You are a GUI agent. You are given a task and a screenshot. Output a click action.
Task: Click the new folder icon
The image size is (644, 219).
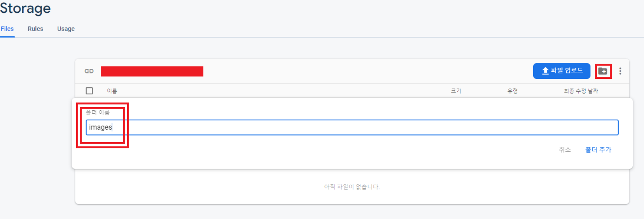[603, 71]
